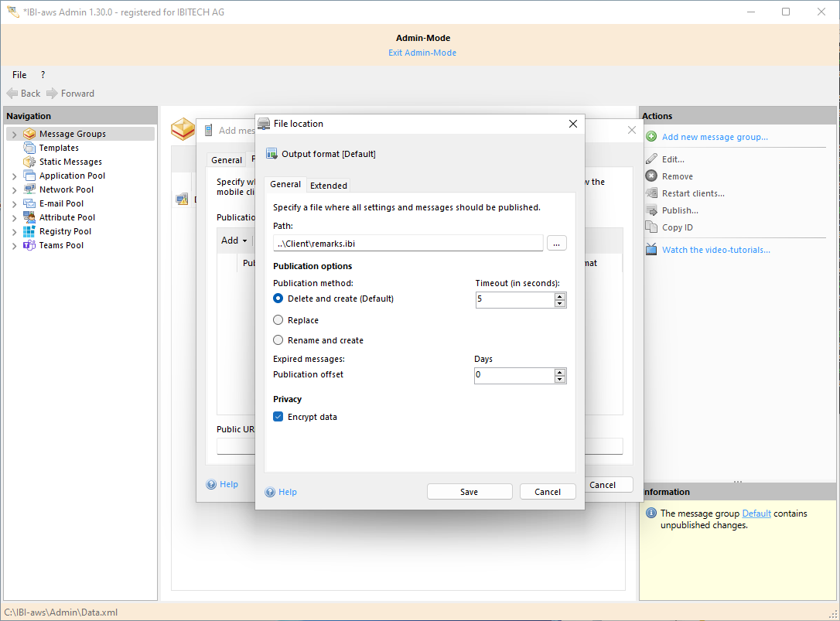
Task: Uncheck the Encrypt data checkbox
Action: click(x=278, y=416)
